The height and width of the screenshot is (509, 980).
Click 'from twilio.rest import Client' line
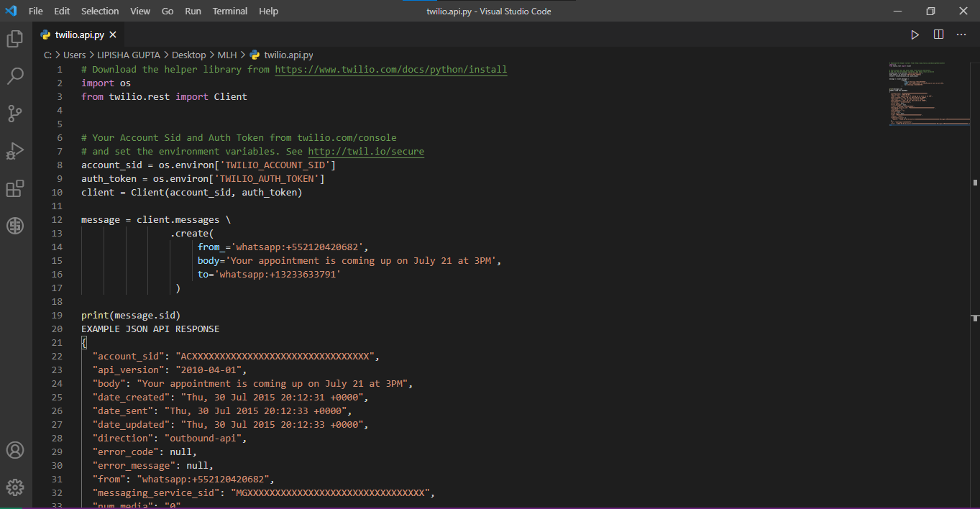tap(164, 97)
